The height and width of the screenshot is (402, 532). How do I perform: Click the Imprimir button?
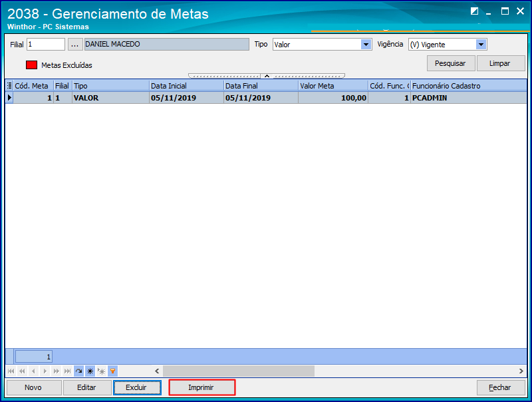coord(202,387)
